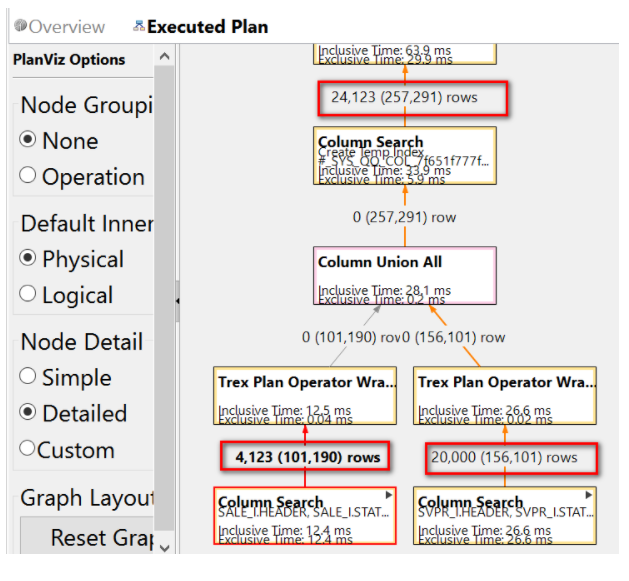
Task: Click the Reset Graph button
Action: click(x=87, y=536)
